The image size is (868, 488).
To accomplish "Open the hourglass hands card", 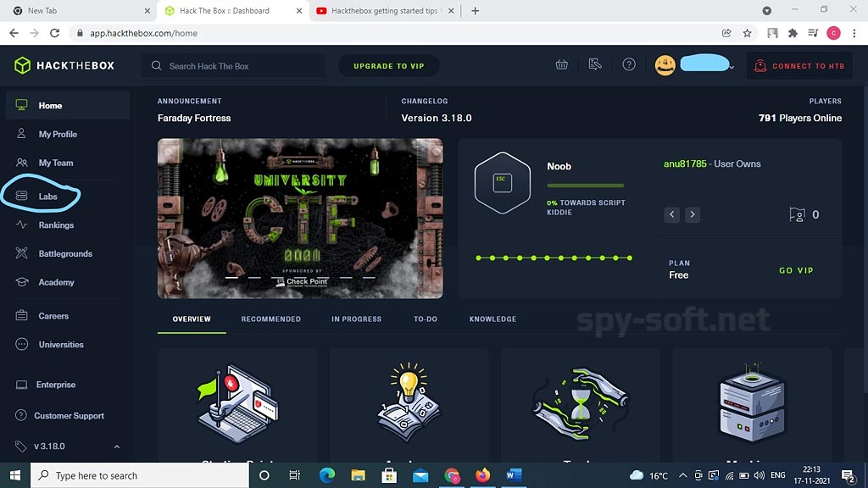I will (x=581, y=405).
